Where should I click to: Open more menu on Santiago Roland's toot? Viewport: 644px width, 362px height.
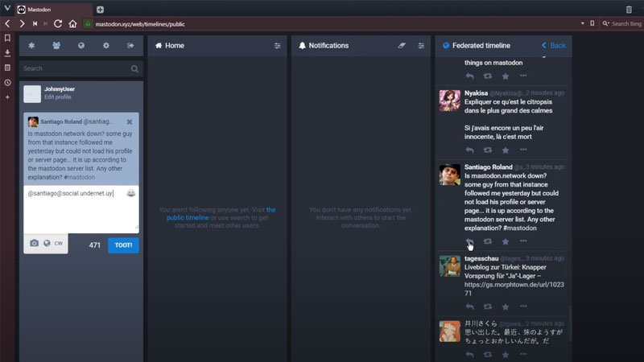point(523,241)
